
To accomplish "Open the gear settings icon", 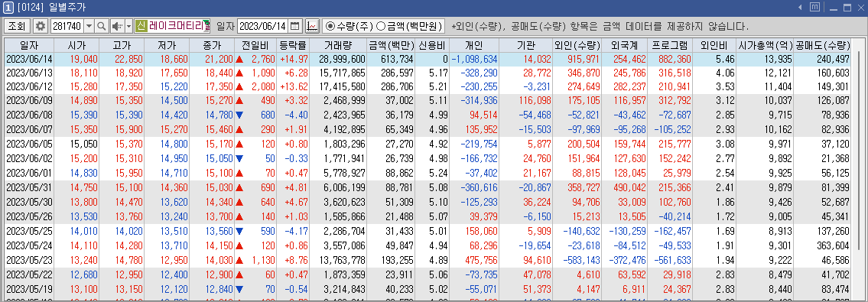I will click(41, 26).
